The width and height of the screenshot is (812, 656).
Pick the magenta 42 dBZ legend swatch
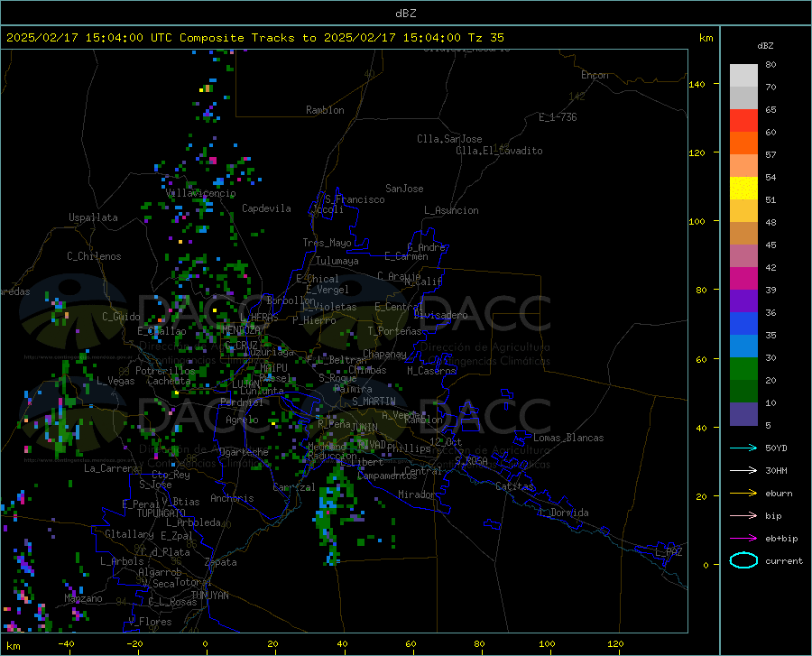(x=743, y=279)
